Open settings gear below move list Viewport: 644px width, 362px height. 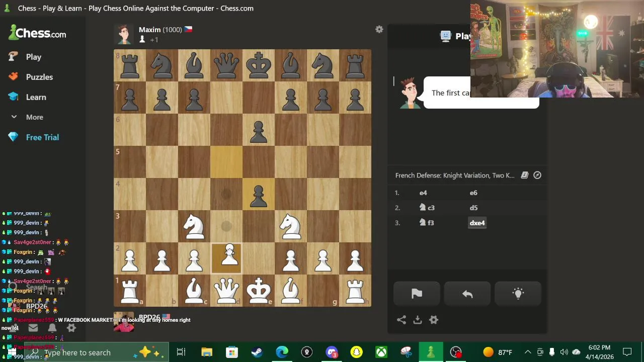pyautogui.click(x=434, y=320)
